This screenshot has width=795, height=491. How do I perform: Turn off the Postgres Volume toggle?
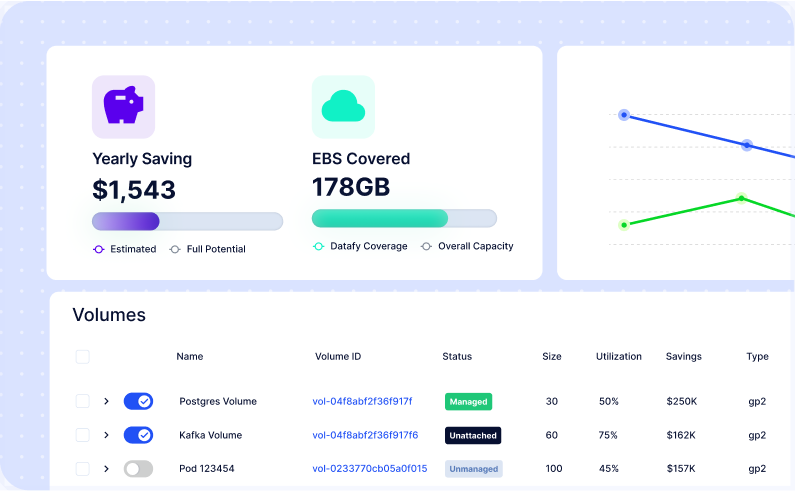tap(138, 401)
